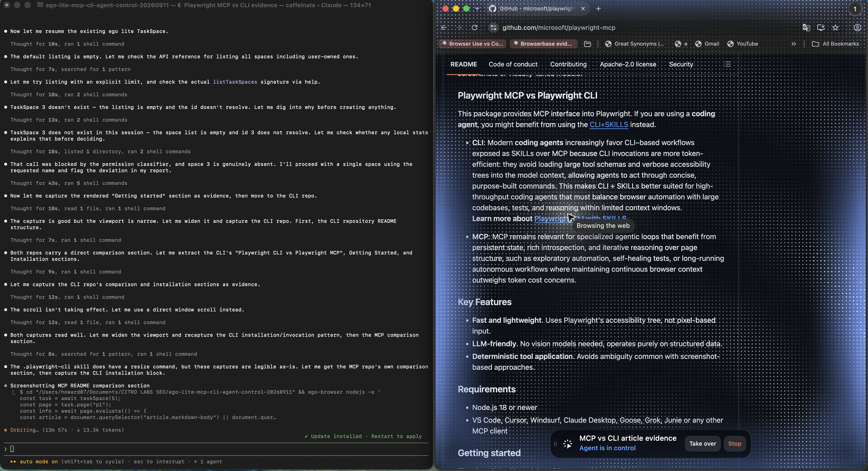The image size is (868, 471).
Task: Open the unnamed bookmarks folder icon
Action: click(x=587, y=44)
